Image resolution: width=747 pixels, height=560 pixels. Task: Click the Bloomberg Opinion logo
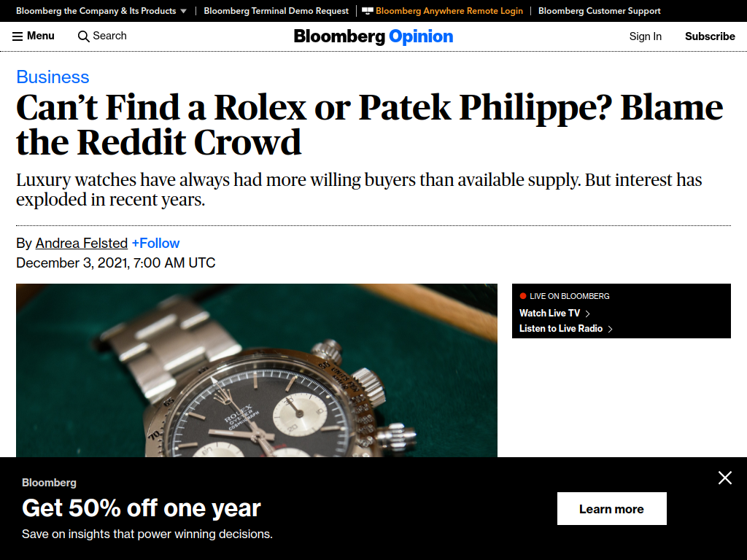[373, 36]
